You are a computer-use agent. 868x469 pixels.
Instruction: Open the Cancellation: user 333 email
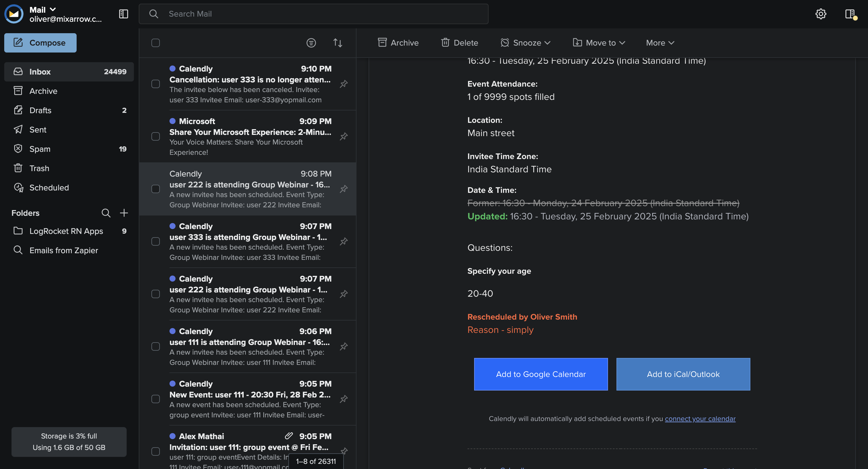(248, 84)
